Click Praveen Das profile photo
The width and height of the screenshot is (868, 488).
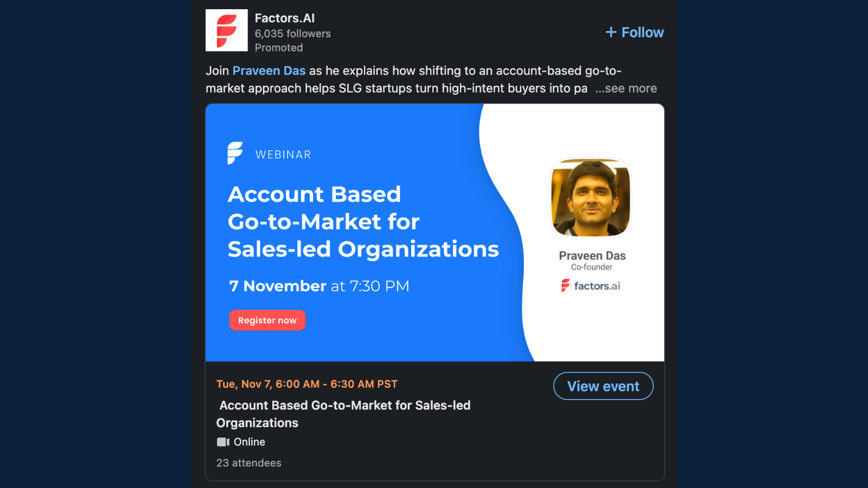tap(590, 198)
